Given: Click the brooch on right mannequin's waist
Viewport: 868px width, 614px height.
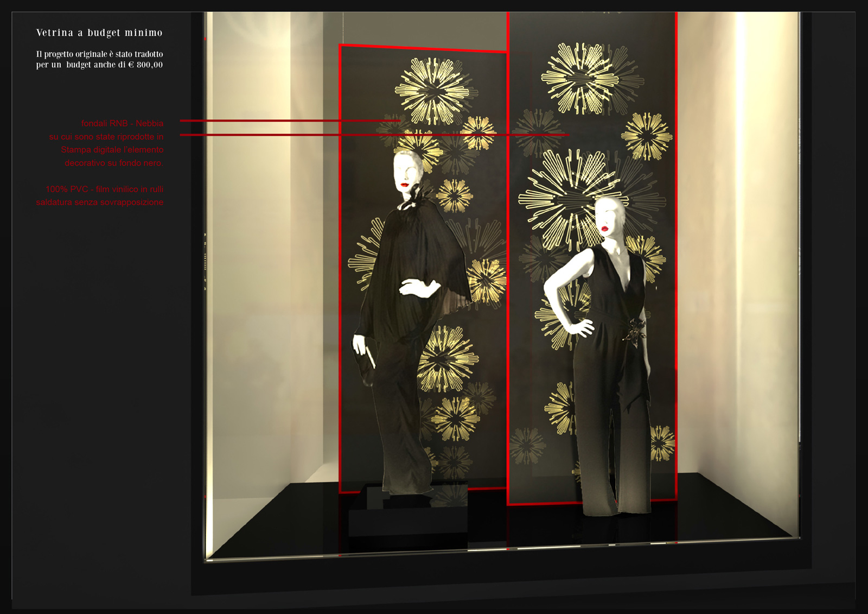Looking at the screenshot, I should pyautogui.click(x=635, y=330).
